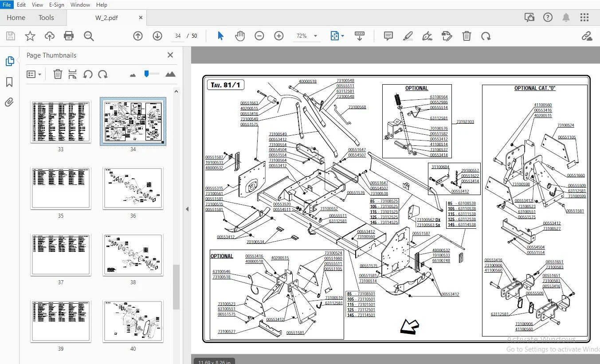Choose the Selection arrow tool
The width and height of the screenshot is (600, 364).
(220, 36)
